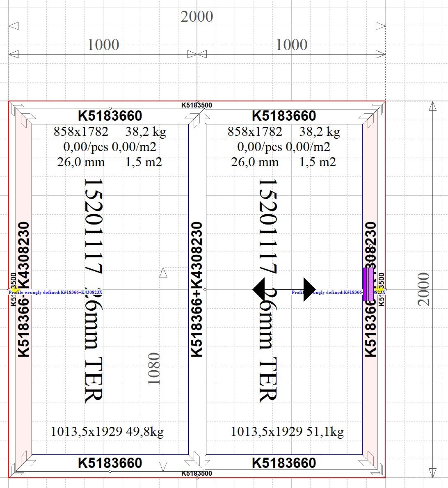This screenshot has height=488, width=448.
Task: Click the right sash size label 1013,5x1929 51,1kg
Action: tap(287, 432)
